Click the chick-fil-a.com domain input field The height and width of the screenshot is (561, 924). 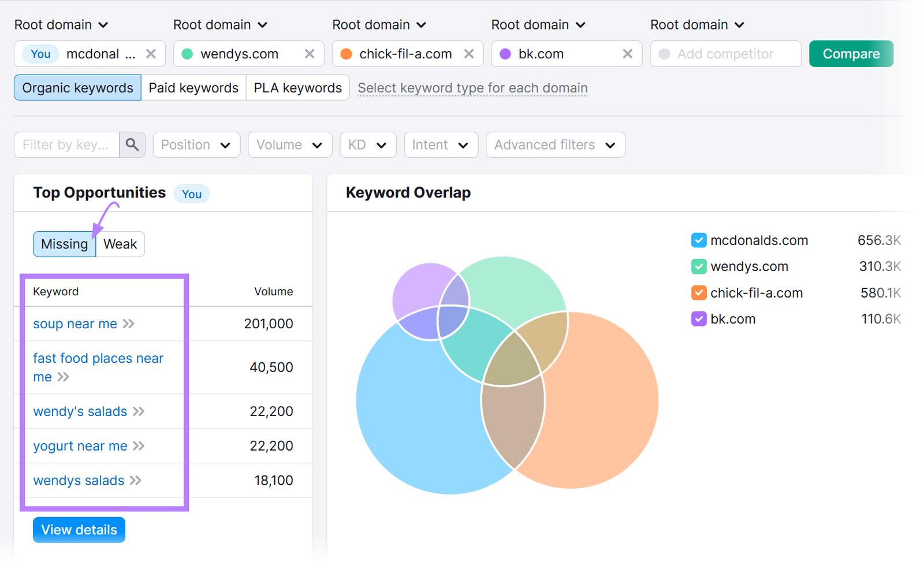tap(408, 54)
